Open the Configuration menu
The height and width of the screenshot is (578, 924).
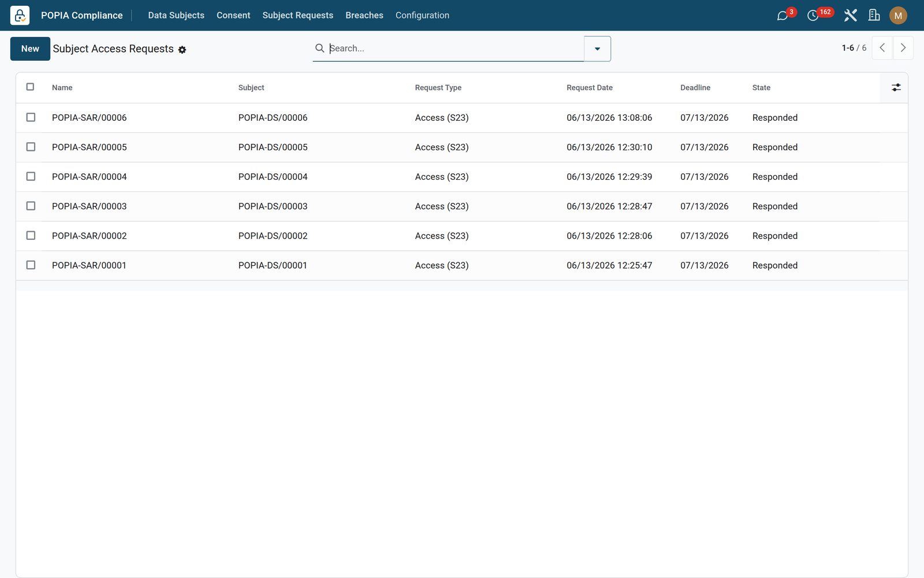tap(422, 16)
